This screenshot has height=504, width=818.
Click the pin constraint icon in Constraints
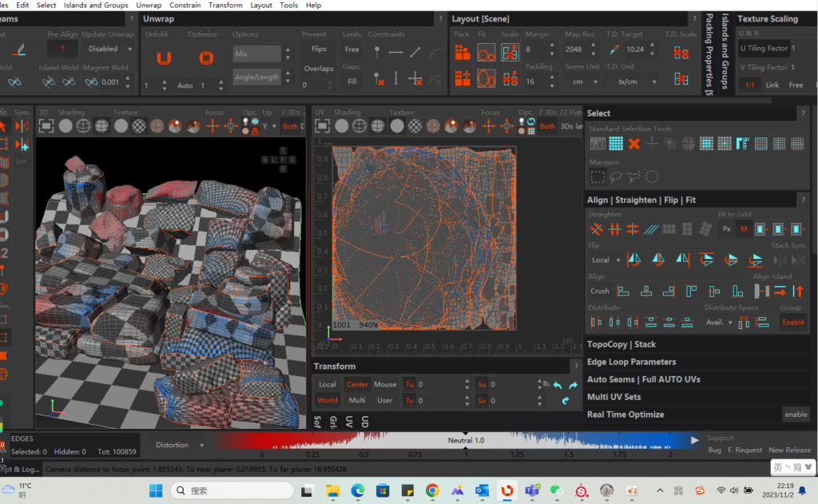[377, 52]
